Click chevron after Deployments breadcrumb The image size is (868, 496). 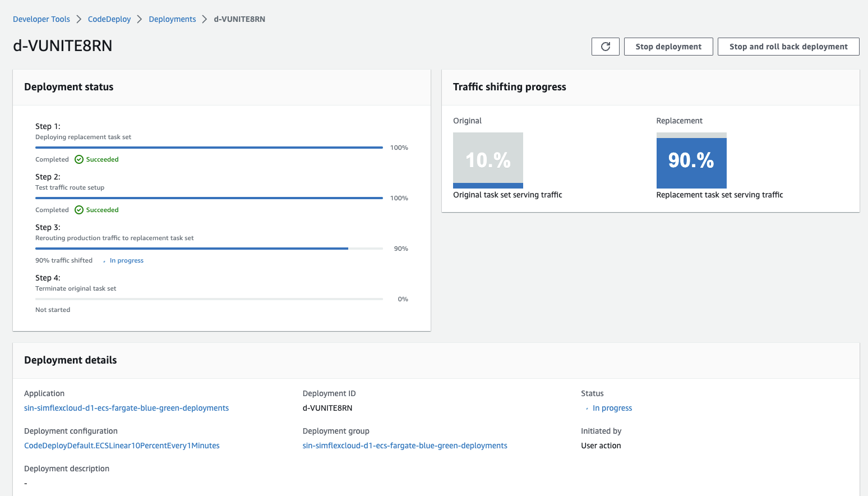click(x=205, y=19)
